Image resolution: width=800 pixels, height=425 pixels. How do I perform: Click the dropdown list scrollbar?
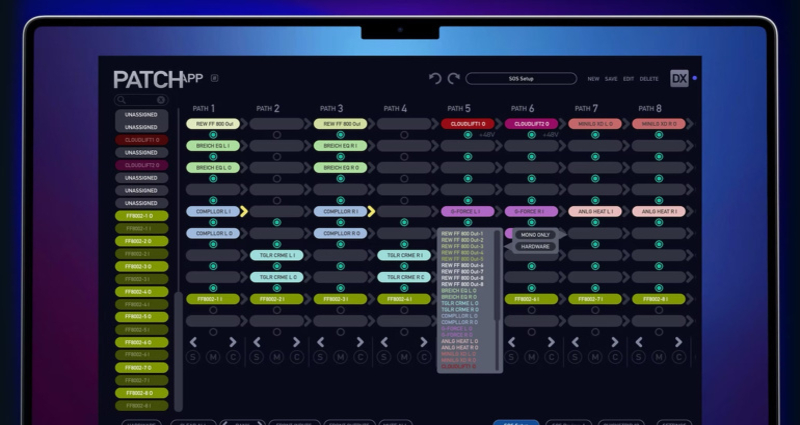497,276
